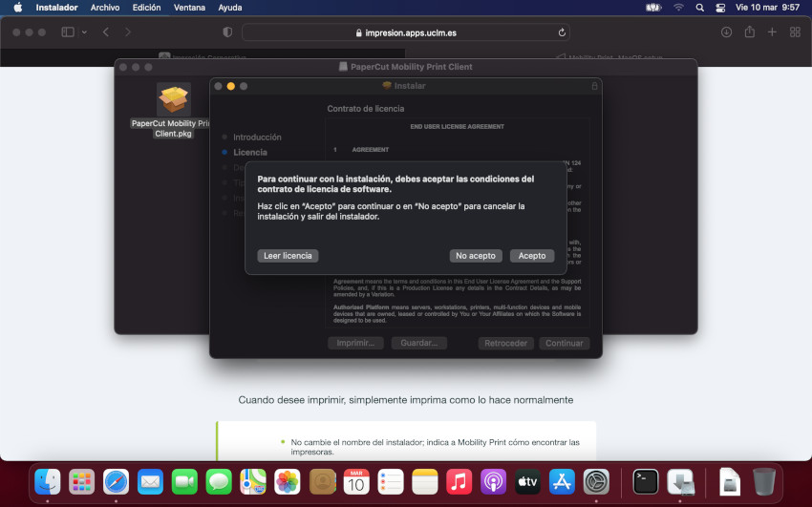Open the disk image document in Dock
Viewport: 812px width, 507px height.
pos(730,482)
